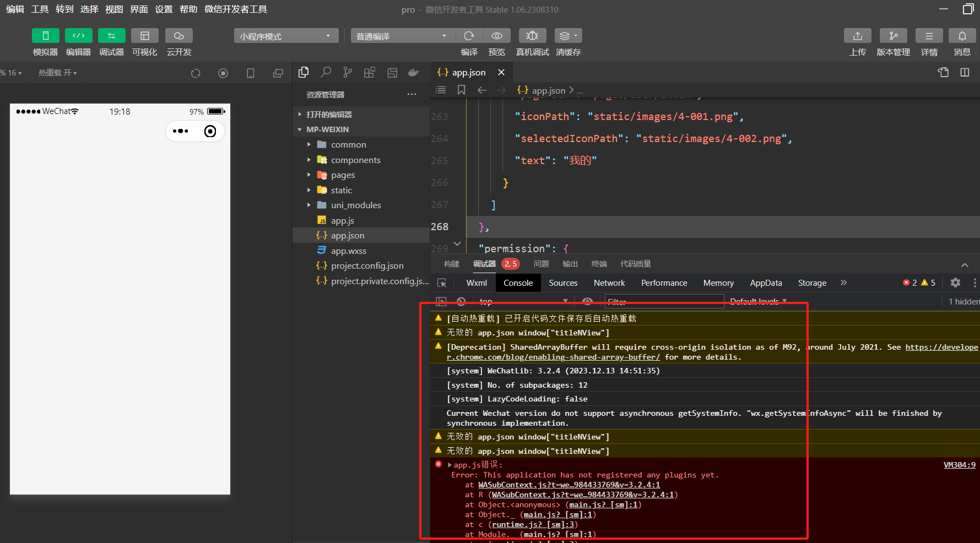Open search in the sidebar

coord(326,72)
